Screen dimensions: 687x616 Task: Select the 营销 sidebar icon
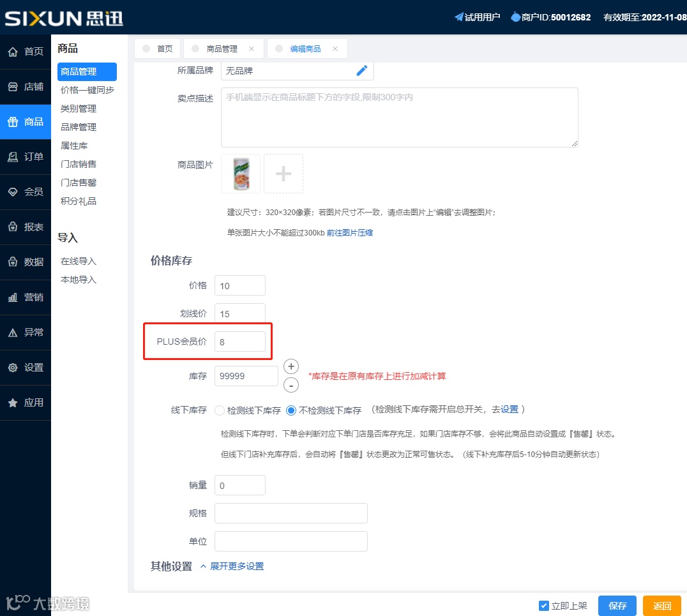point(26,297)
